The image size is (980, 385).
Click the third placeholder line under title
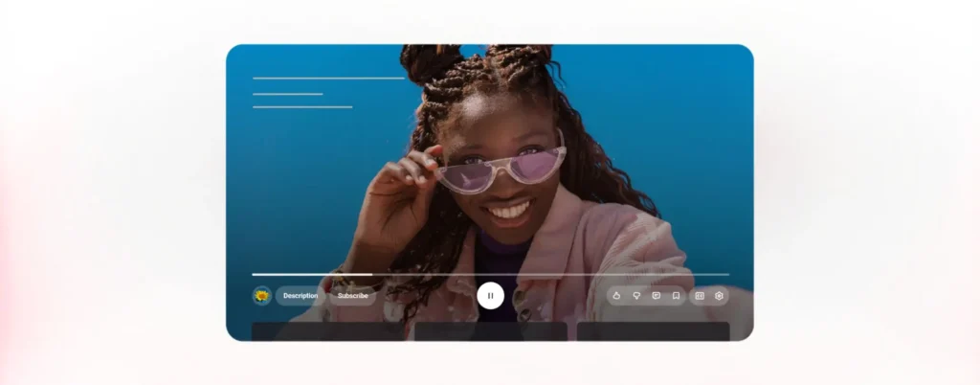[302, 107]
